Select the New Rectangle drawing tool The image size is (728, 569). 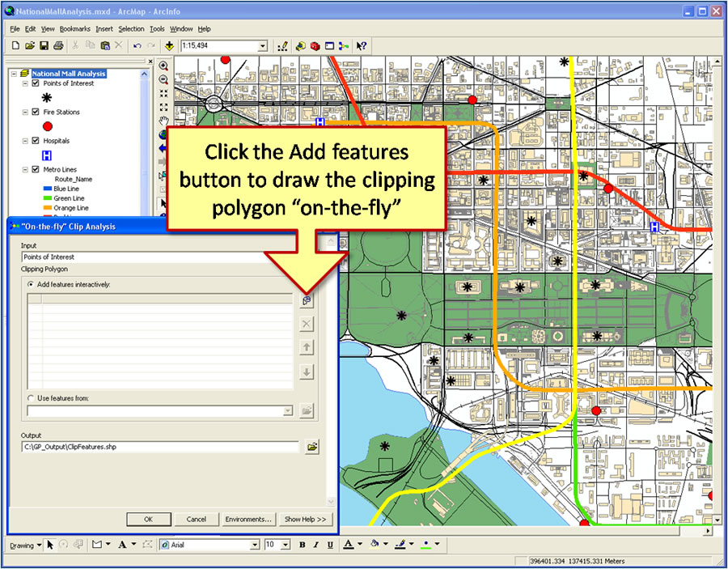(x=97, y=545)
